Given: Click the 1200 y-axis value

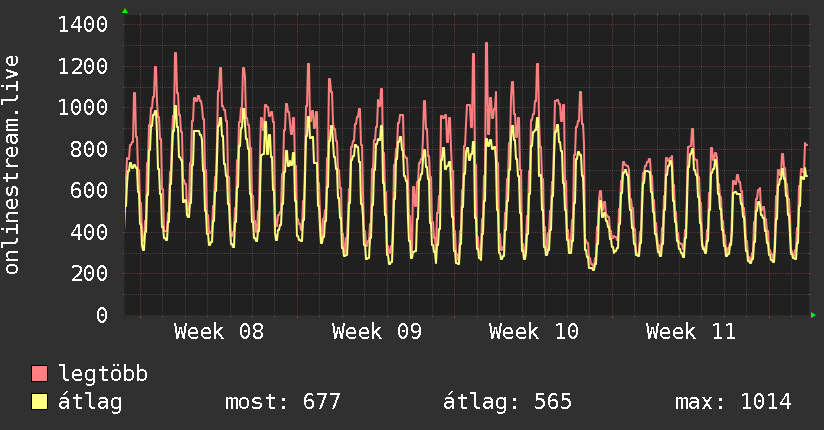Looking at the screenshot, I should pos(83,66).
